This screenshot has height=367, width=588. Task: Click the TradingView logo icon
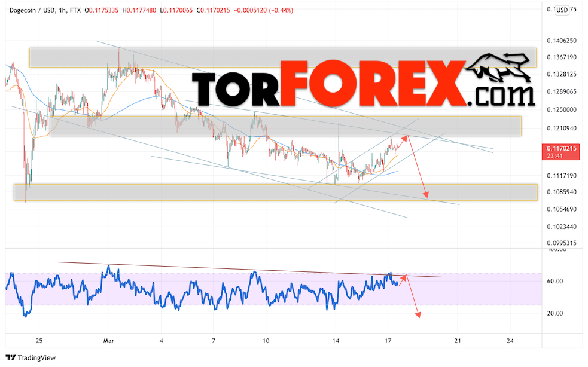click(11, 357)
